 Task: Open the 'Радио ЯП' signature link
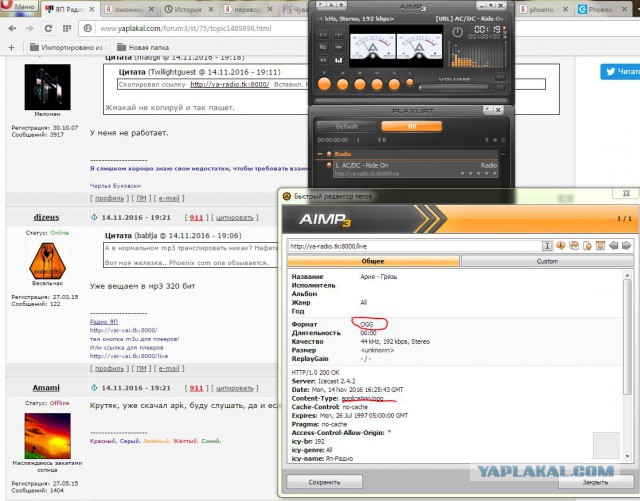point(104,321)
